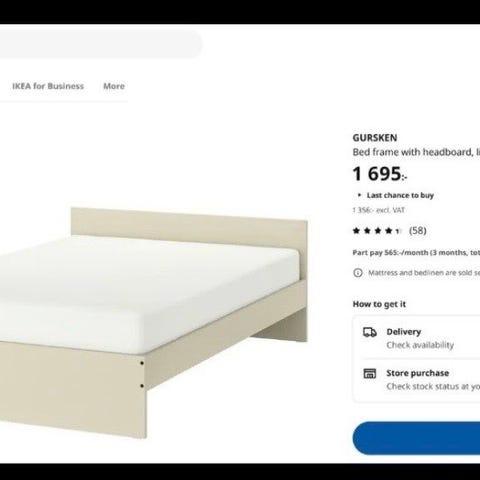Select the Delivery option heading
This screenshot has width=480, height=480.
pos(404,332)
